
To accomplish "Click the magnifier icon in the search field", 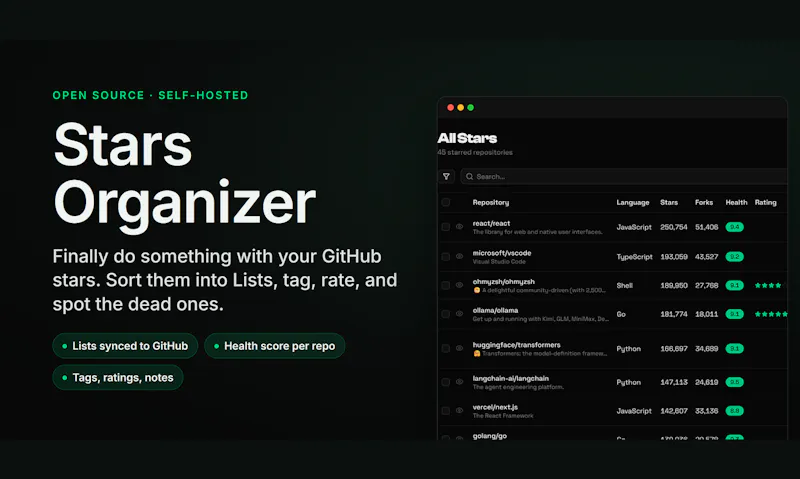I will pyautogui.click(x=469, y=177).
